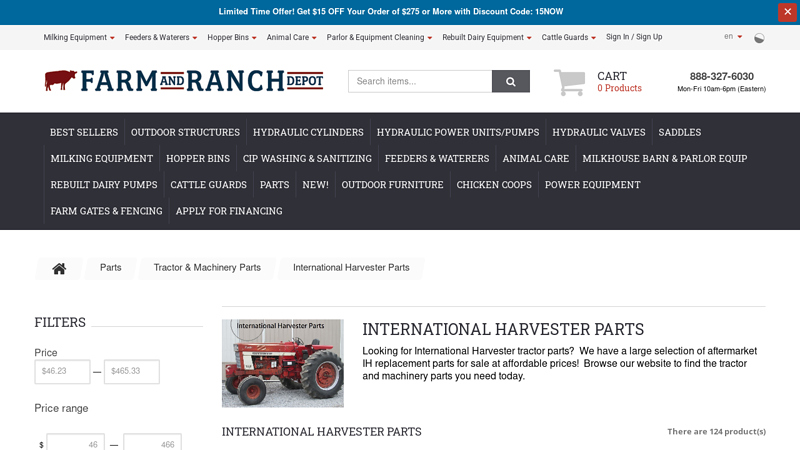Viewport: 800px width, 450px height.
Task: Close the discount offer banner
Action: coord(787,12)
